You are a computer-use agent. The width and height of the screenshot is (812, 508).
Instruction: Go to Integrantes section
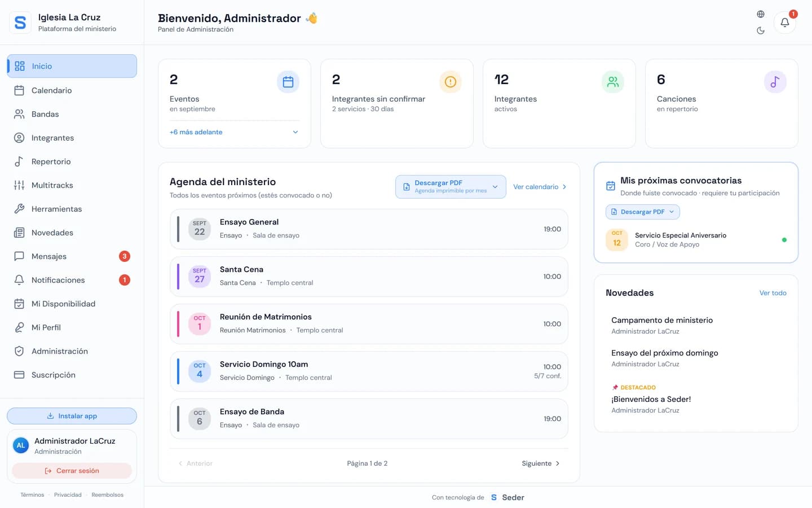[x=72, y=138]
